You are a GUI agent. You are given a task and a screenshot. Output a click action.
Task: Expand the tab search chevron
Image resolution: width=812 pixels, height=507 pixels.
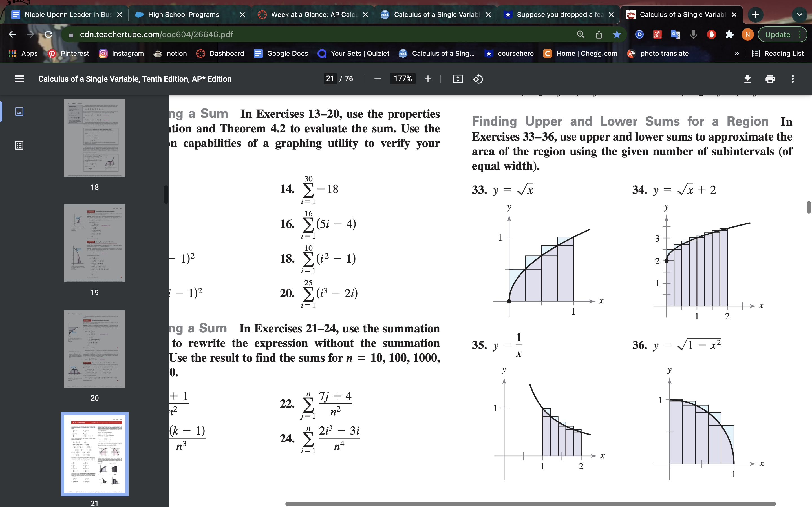pos(800,14)
